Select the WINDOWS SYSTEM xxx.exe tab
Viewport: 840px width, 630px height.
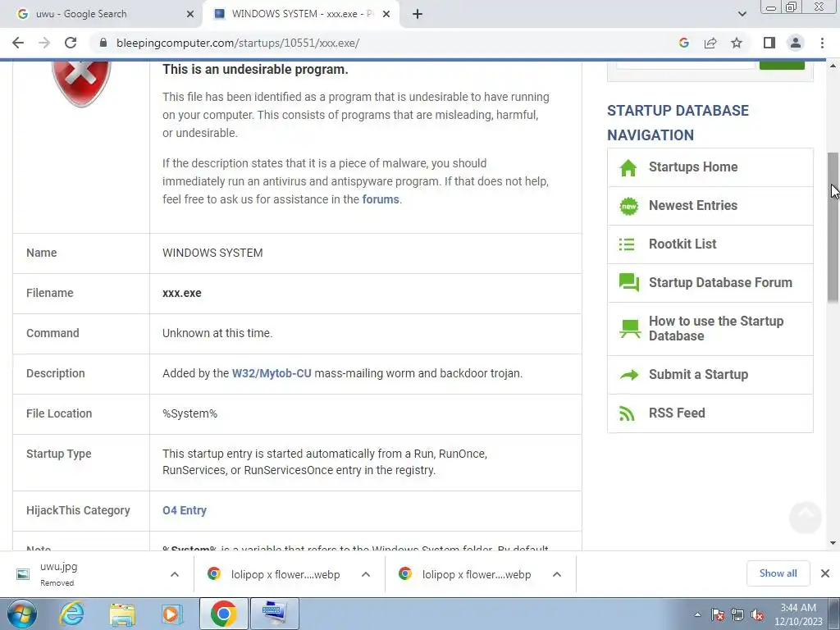click(x=301, y=14)
